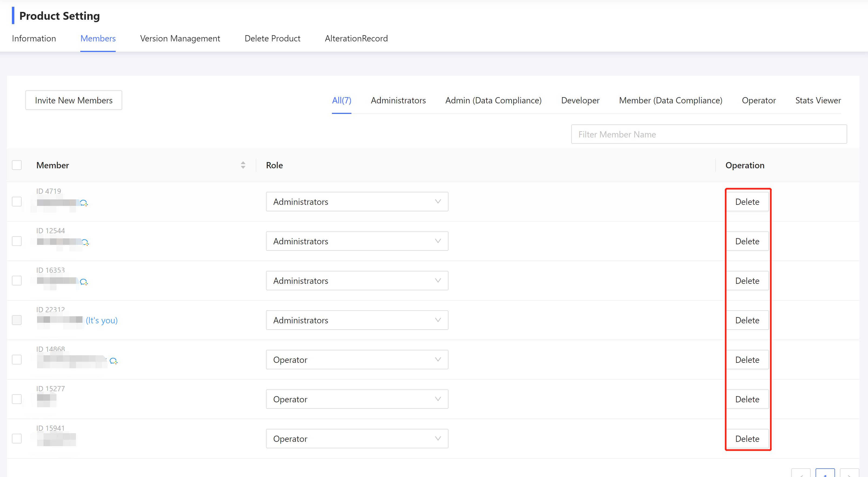This screenshot has height=477, width=868.
Task: Delete member ID 15277
Action: [747, 399]
